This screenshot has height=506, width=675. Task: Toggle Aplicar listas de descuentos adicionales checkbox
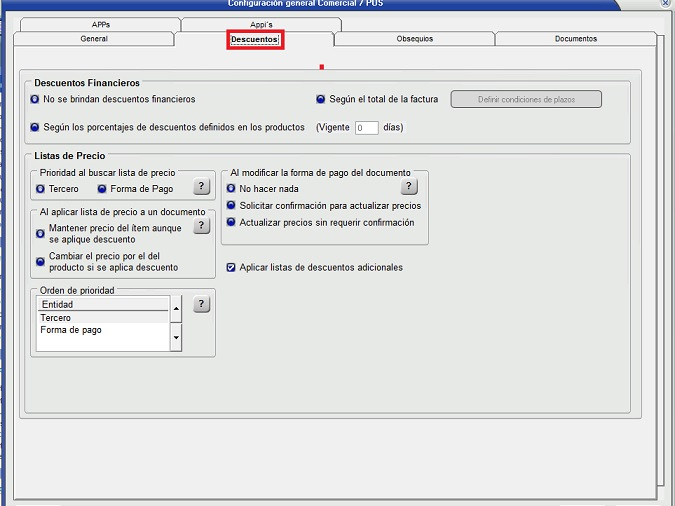point(232,268)
